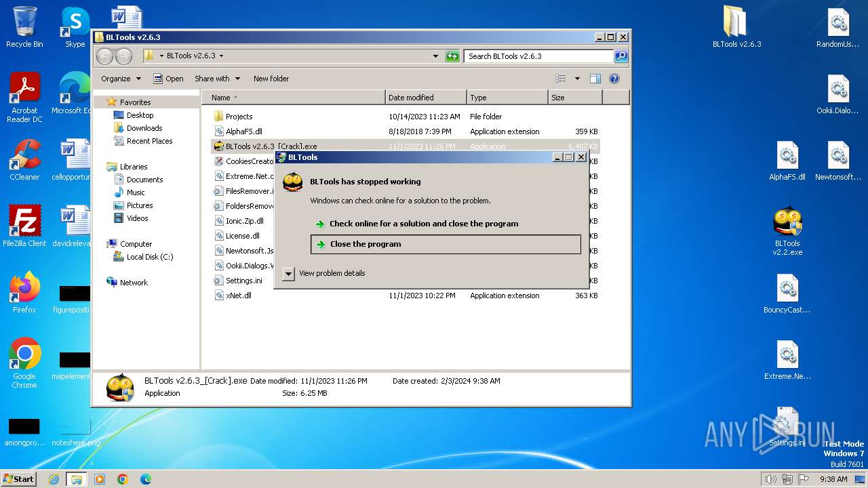Open Local Disk (C:) in navigation pane

149,257
